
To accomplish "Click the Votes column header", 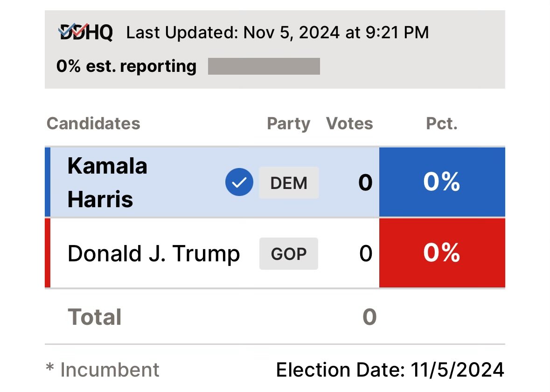I will [x=349, y=124].
